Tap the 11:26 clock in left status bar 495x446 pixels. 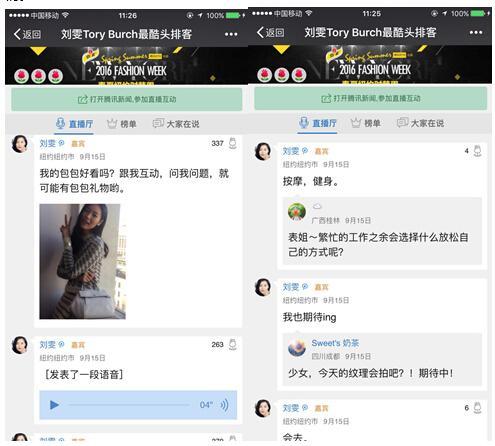[128, 15]
